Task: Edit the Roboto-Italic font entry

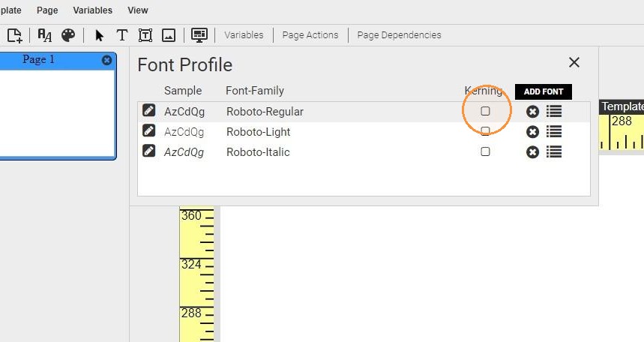Action: 148,151
